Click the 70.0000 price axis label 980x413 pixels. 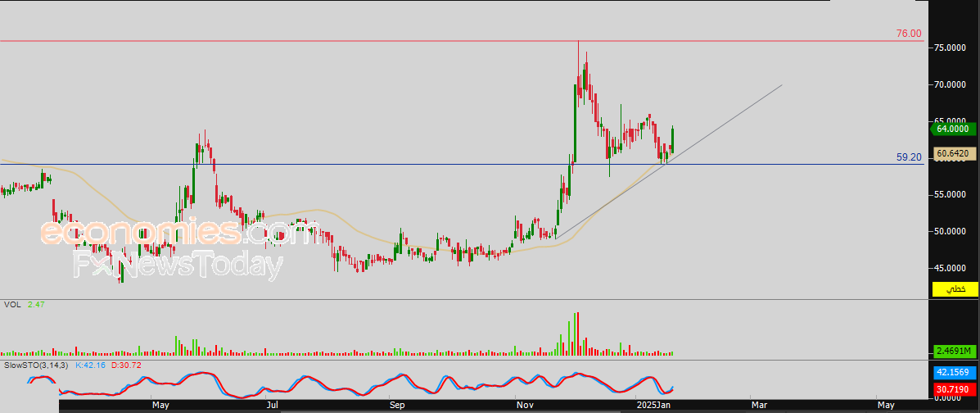[x=950, y=84]
